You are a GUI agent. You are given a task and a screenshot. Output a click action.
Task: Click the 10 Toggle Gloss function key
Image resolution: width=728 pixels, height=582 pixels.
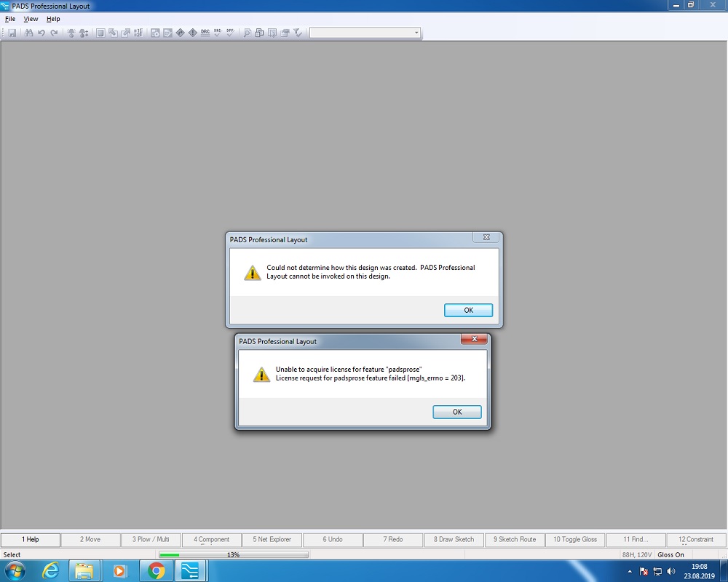pyautogui.click(x=574, y=540)
